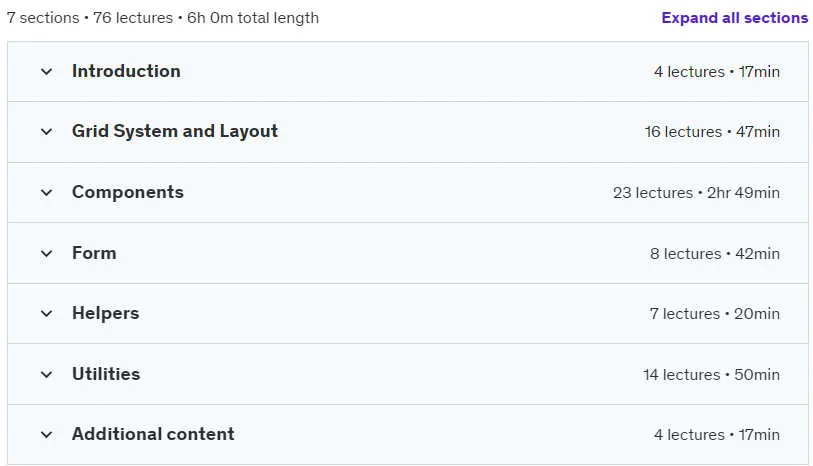
Task: Select the Components section heading
Action: point(128,192)
